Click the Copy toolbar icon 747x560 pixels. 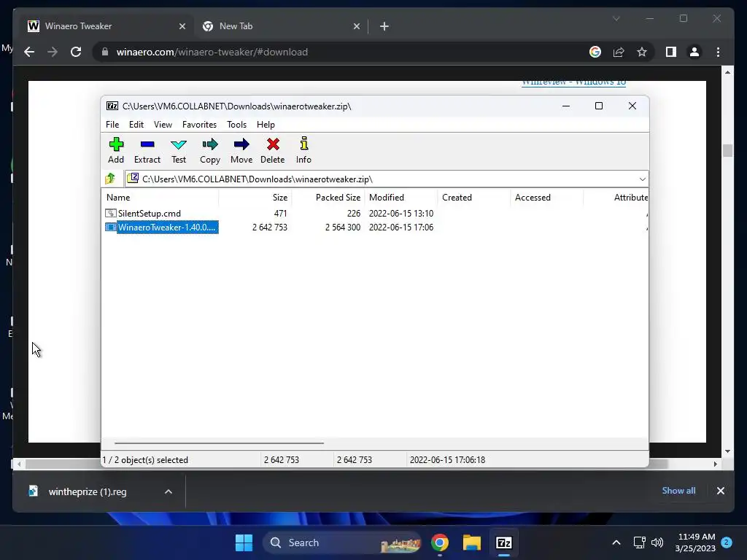point(210,150)
